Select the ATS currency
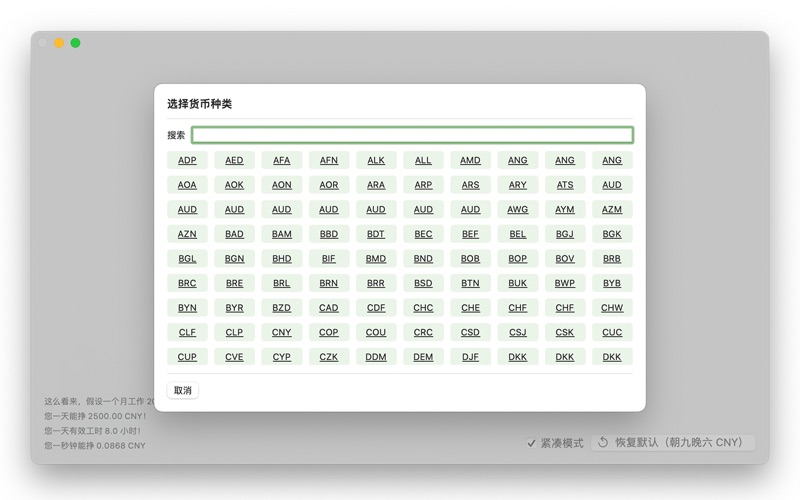Screen dimensions: 800x500 tap(565, 185)
